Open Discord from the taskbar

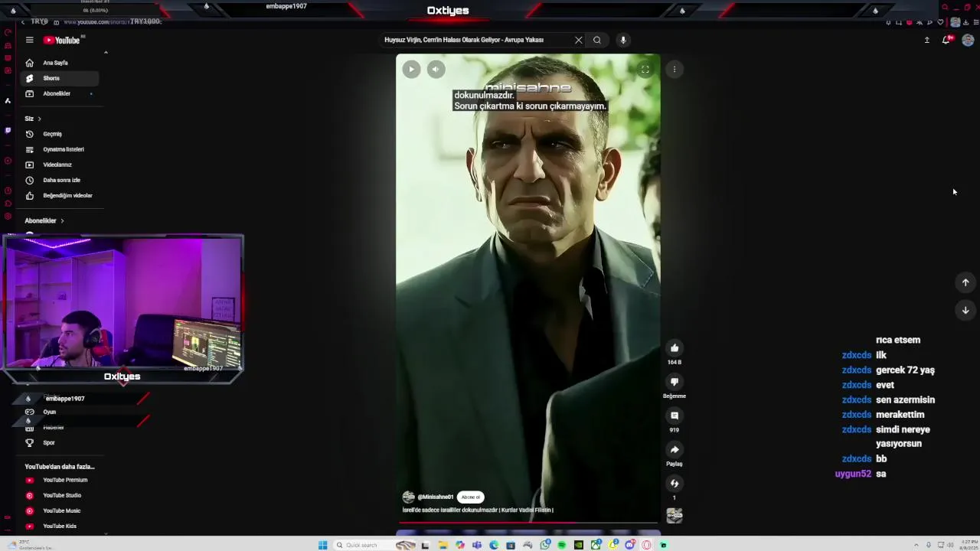pos(629,545)
